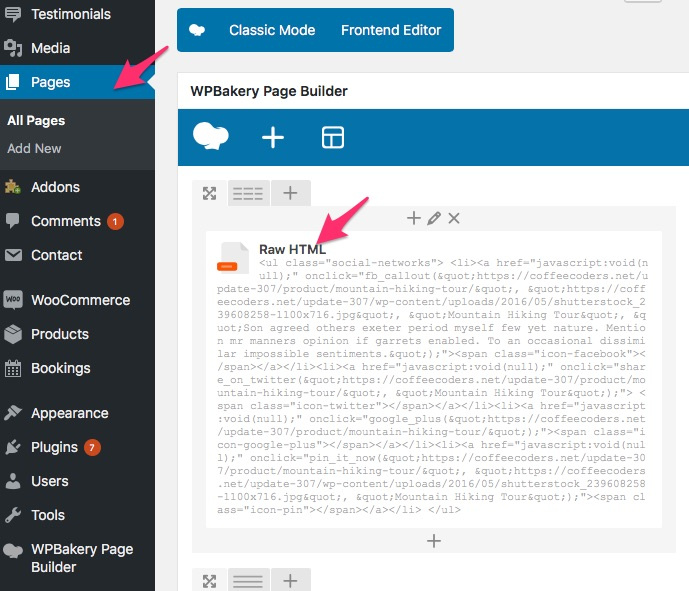Click the second row's drag-move handle

pos(210,581)
